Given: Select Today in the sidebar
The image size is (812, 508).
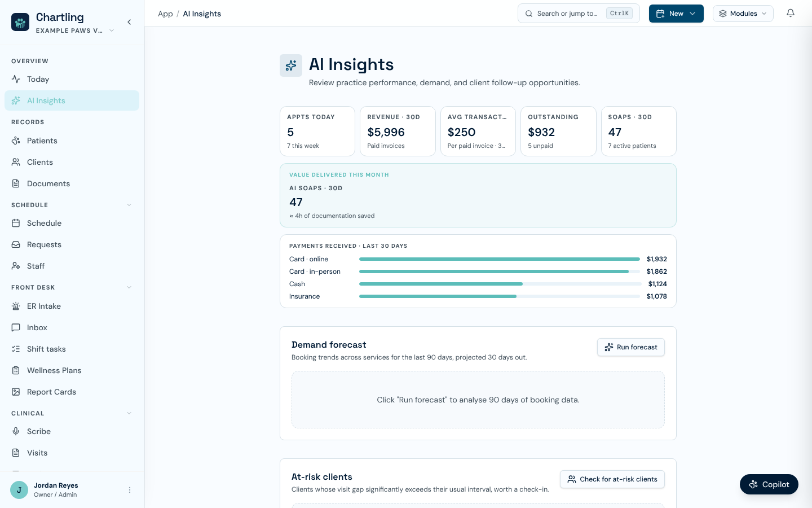Looking at the screenshot, I should tap(72, 79).
